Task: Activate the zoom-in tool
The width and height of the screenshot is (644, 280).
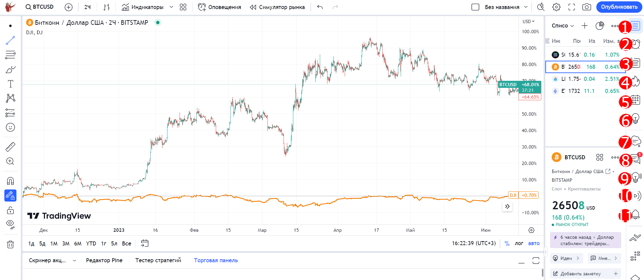Action: click(10, 161)
